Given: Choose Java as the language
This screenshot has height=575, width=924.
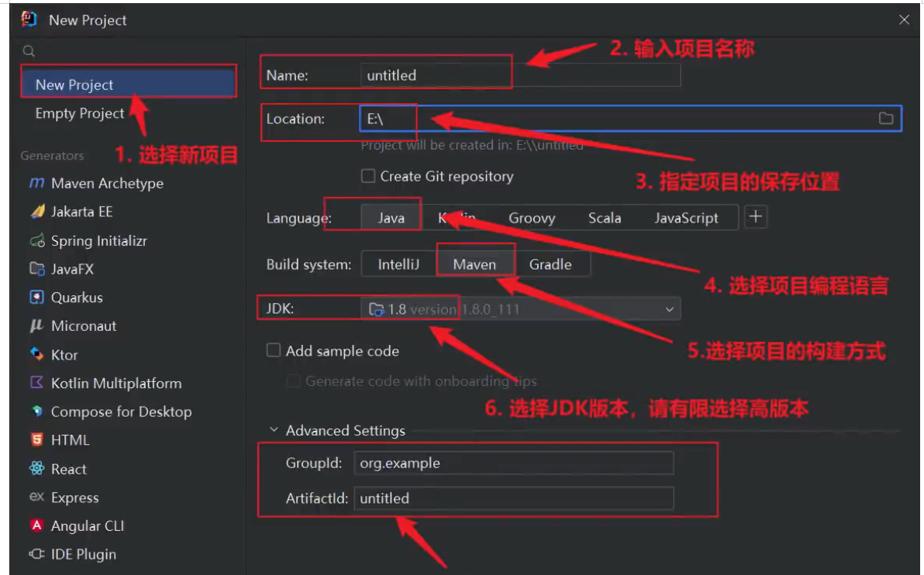Looking at the screenshot, I should tap(391, 218).
